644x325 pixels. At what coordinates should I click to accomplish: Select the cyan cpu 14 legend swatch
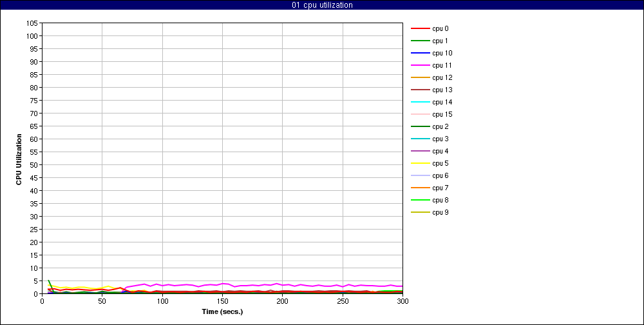coord(420,103)
